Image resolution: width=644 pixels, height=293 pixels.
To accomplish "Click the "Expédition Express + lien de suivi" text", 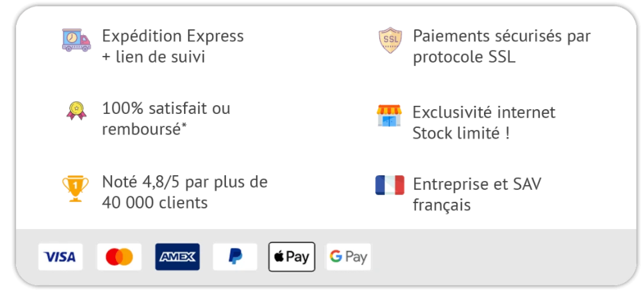I will click(x=173, y=46).
